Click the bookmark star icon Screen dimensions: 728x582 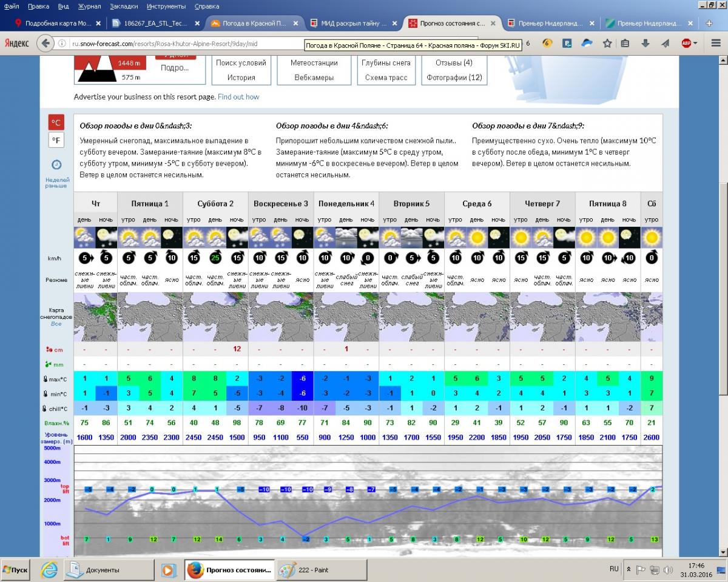point(607,43)
